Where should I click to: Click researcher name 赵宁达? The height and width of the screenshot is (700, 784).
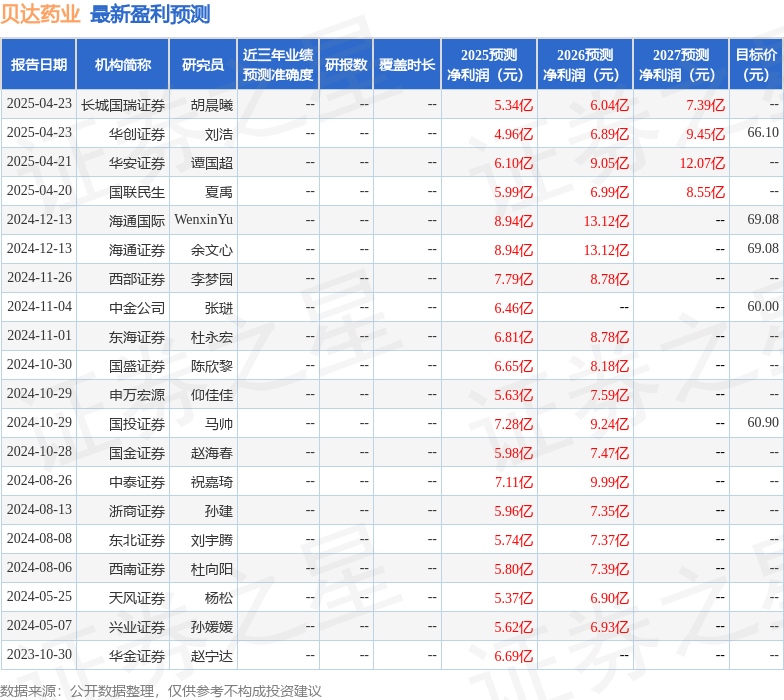click(212, 656)
